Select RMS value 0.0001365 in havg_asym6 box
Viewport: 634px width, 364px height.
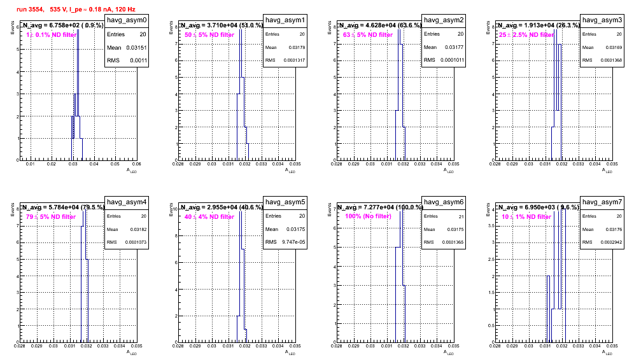click(x=453, y=242)
